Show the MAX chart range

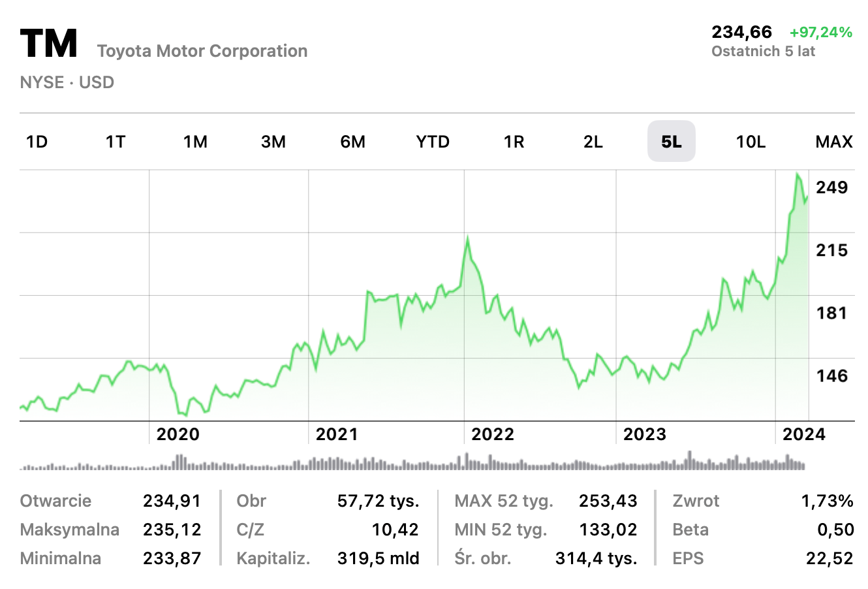point(834,142)
